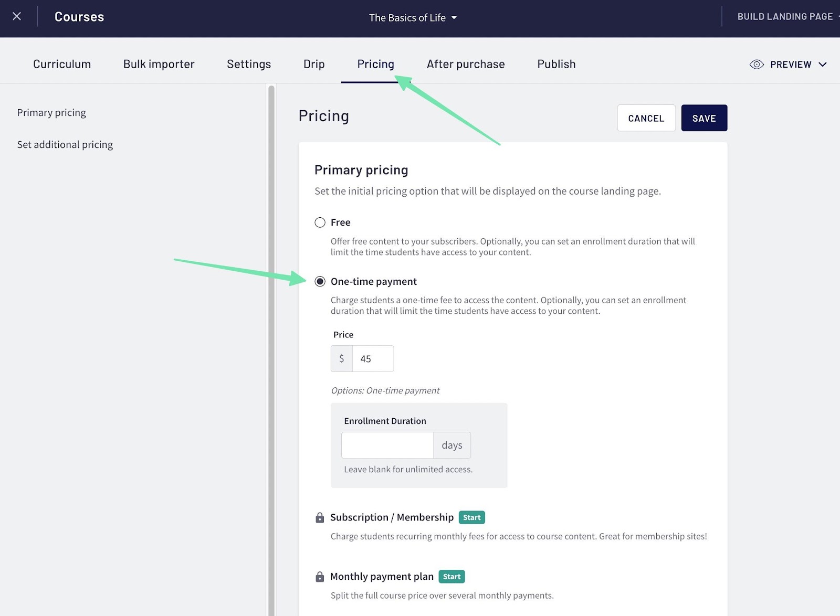Screen dimensions: 840x616
Task: Start the Subscription / Membership option
Action: coord(471,517)
